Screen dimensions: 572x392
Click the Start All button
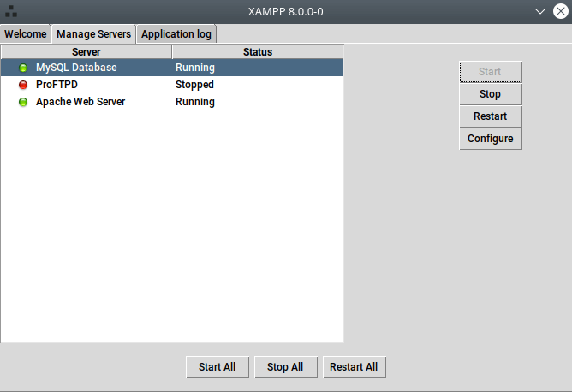click(217, 367)
